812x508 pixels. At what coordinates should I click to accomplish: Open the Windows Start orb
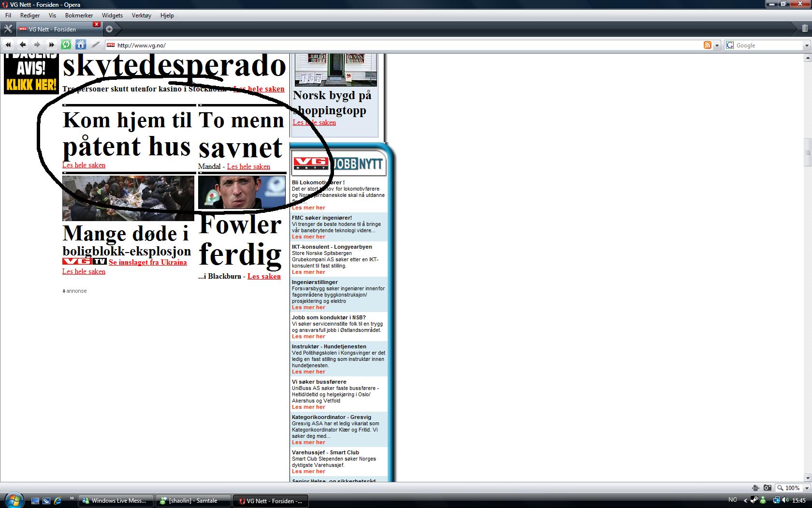point(14,500)
